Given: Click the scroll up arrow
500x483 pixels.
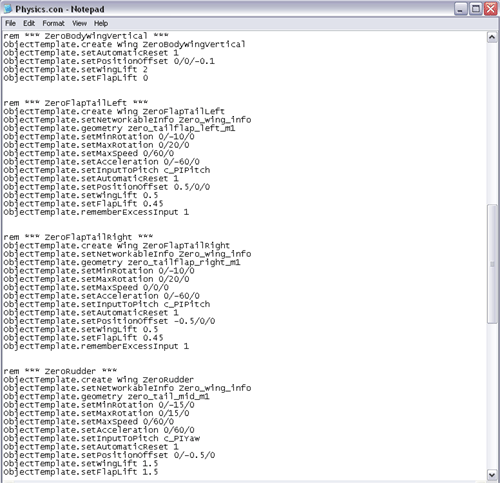Looking at the screenshot, I should [492, 37].
